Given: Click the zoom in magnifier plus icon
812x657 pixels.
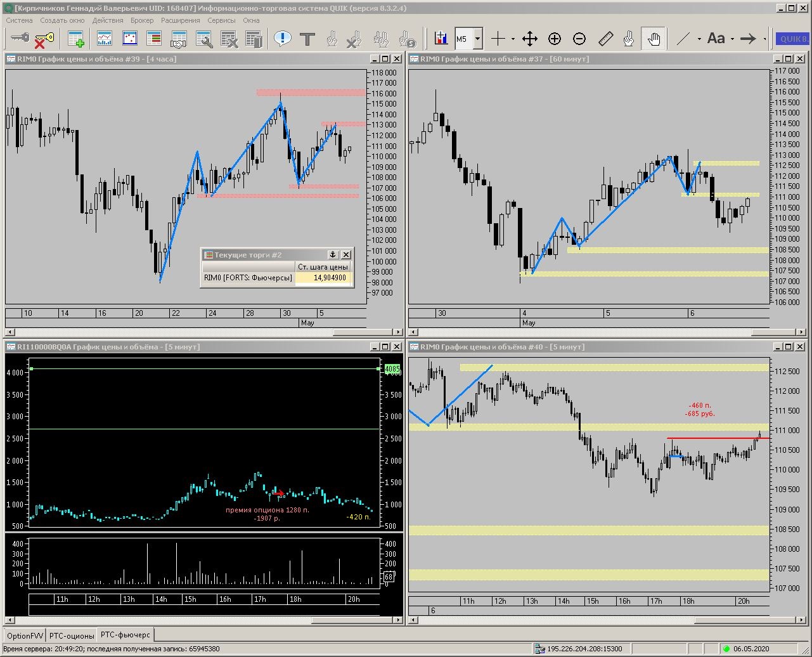Looking at the screenshot, I should 555,39.
